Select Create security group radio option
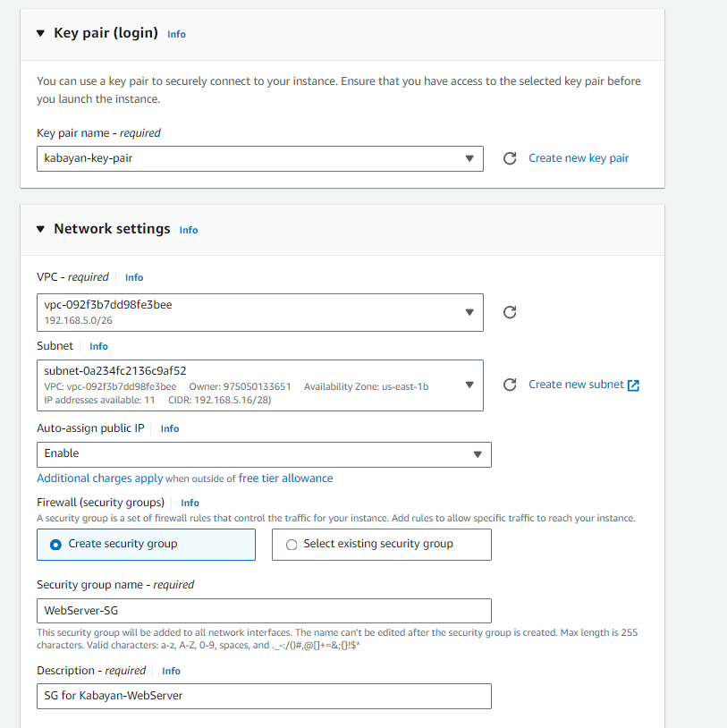 146,545
